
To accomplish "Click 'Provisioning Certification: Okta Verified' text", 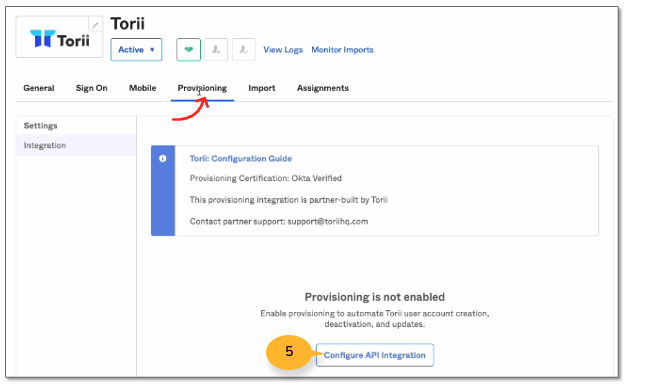I will click(266, 178).
